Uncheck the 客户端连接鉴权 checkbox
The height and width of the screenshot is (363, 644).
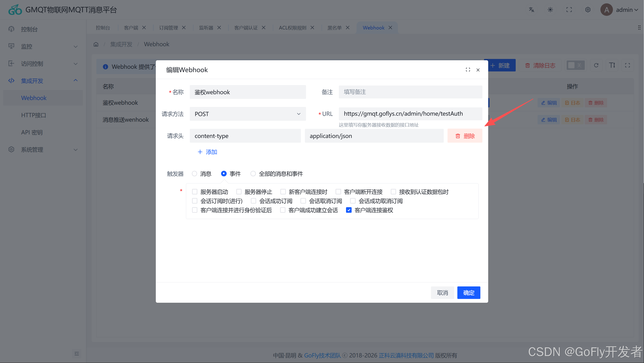click(349, 210)
